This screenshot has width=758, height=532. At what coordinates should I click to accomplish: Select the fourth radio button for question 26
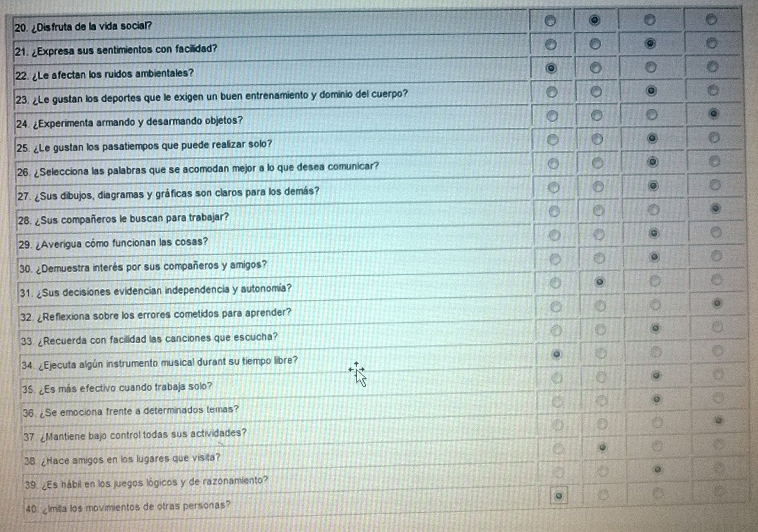(714, 162)
